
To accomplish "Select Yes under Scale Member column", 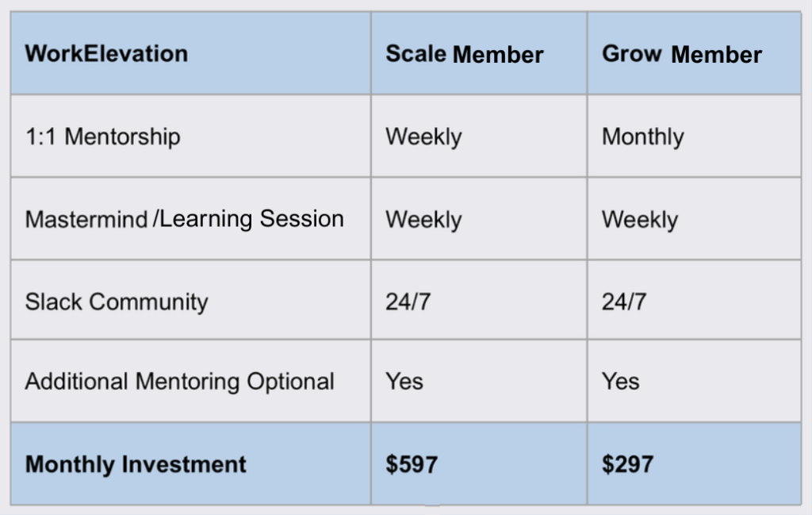I will pyautogui.click(x=479, y=381).
